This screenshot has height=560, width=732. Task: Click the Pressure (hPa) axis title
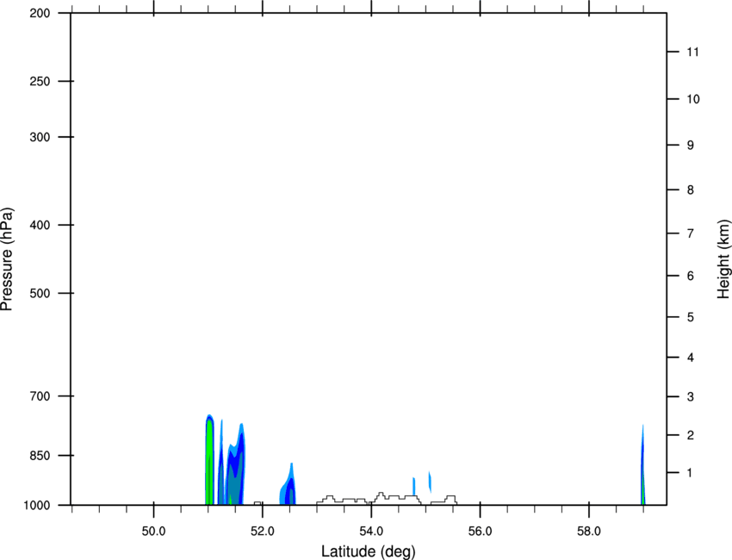pos(7,258)
